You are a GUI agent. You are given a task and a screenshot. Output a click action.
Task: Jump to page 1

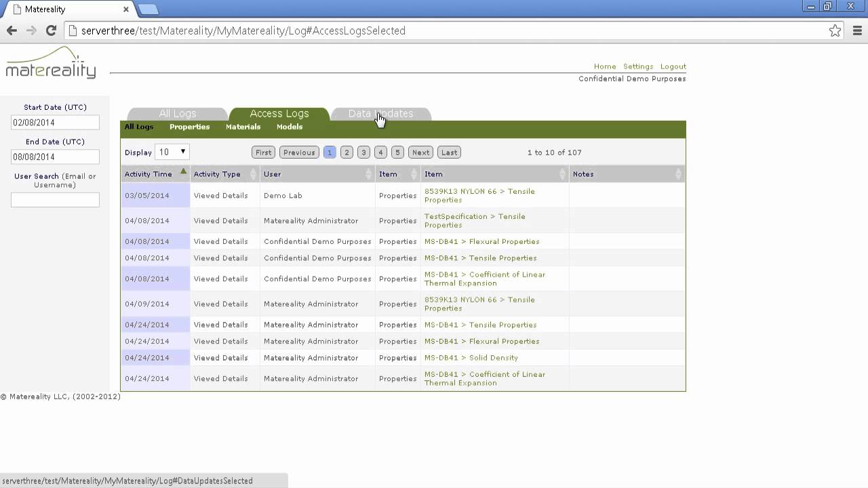click(330, 152)
